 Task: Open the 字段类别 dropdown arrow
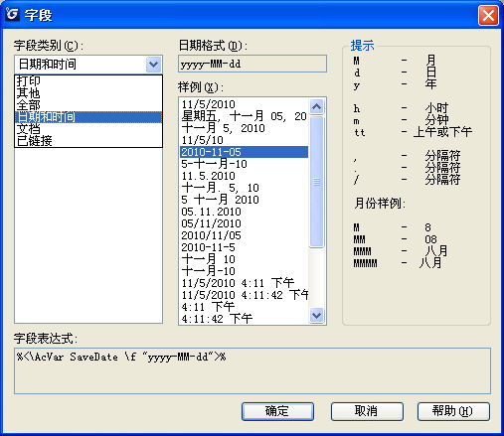[153, 65]
